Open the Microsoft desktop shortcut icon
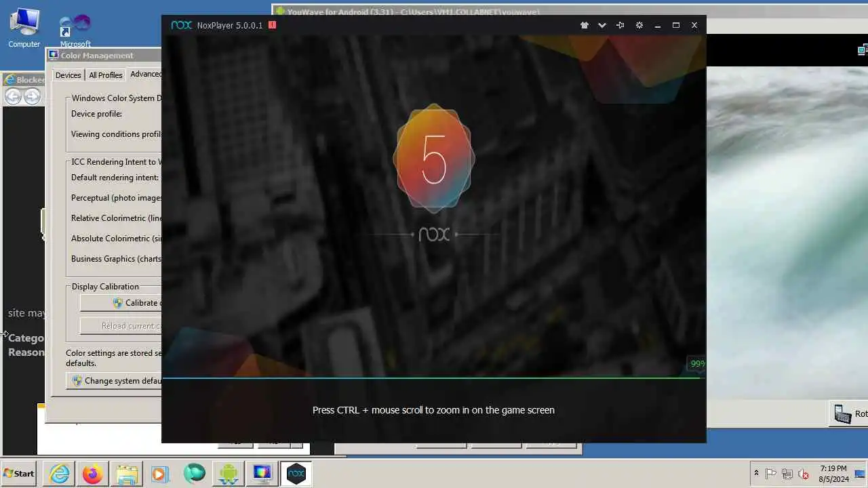Image resolution: width=868 pixels, height=488 pixels. [x=75, y=31]
